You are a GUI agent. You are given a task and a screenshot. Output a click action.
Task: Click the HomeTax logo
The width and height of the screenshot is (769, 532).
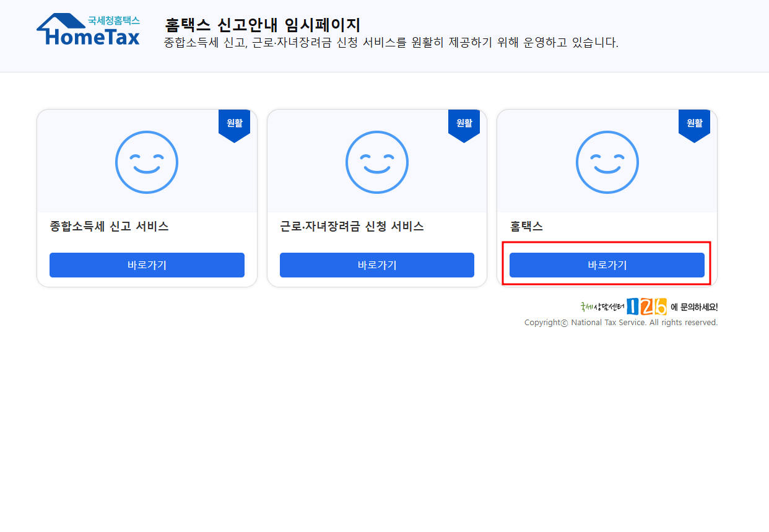click(89, 30)
